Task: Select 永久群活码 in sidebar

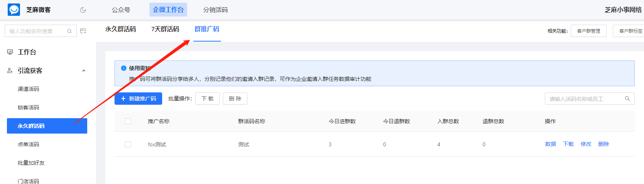Action: point(47,126)
